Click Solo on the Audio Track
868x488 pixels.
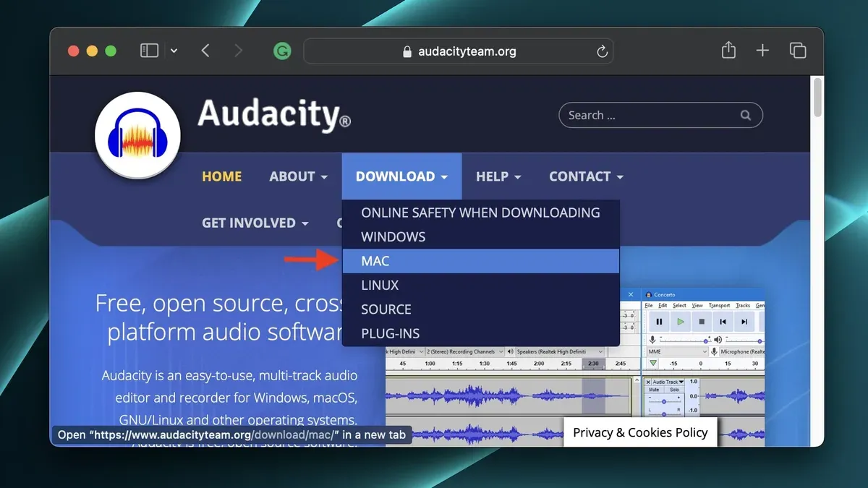coord(674,390)
